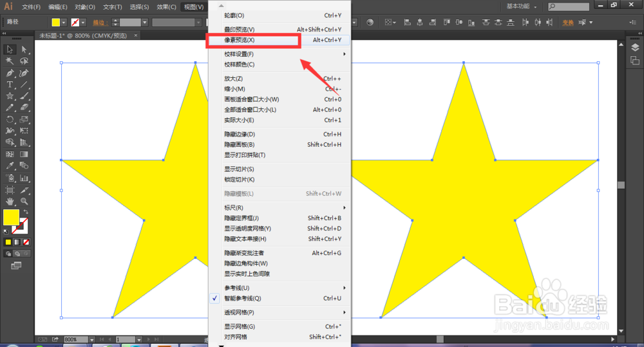Screen dimensions: 644x347
Task: Select the Direct Selection tool
Action: pos(24,50)
